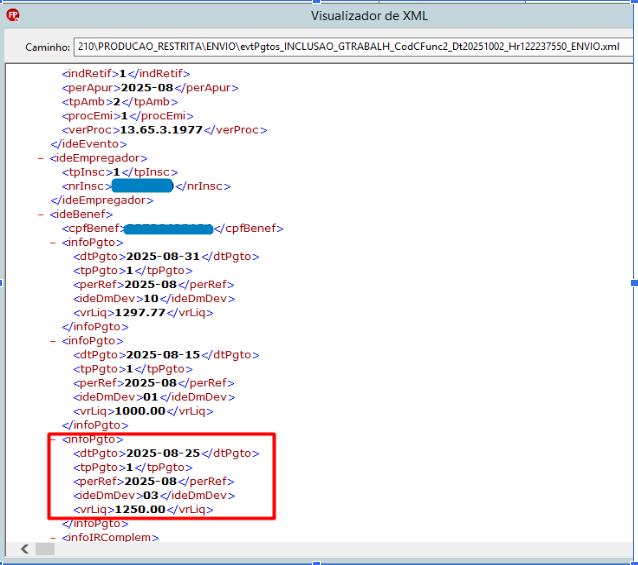Viewport: 638px width, 565px height.
Task: Select the dtPgto value 2025-08-31
Action: 163,257
